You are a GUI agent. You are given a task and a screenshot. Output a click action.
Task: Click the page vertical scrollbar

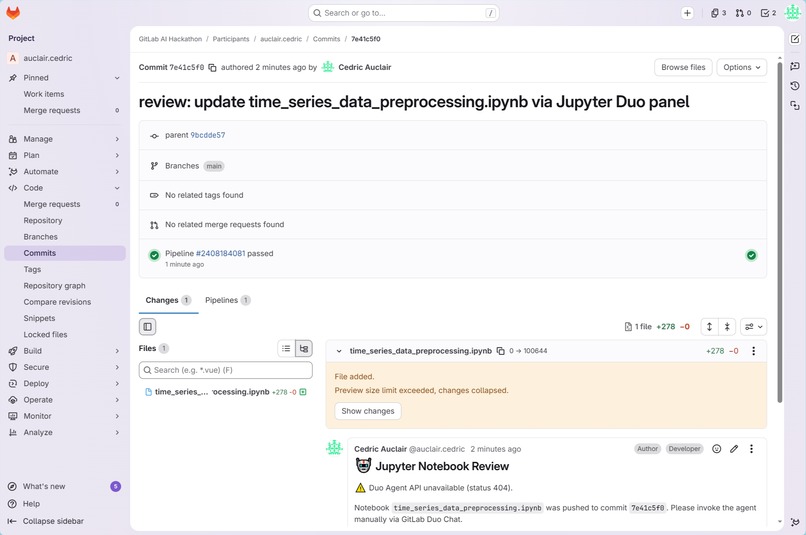780,232
